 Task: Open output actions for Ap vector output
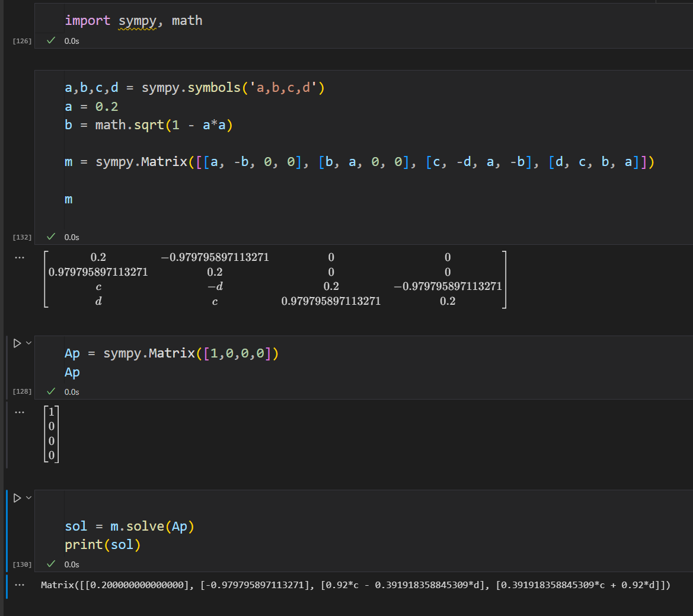[x=20, y=412]
